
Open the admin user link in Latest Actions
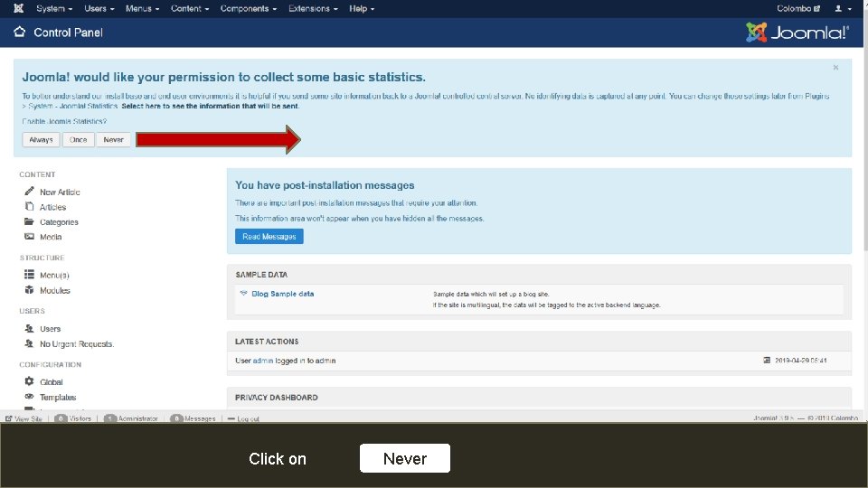point(263,361)
